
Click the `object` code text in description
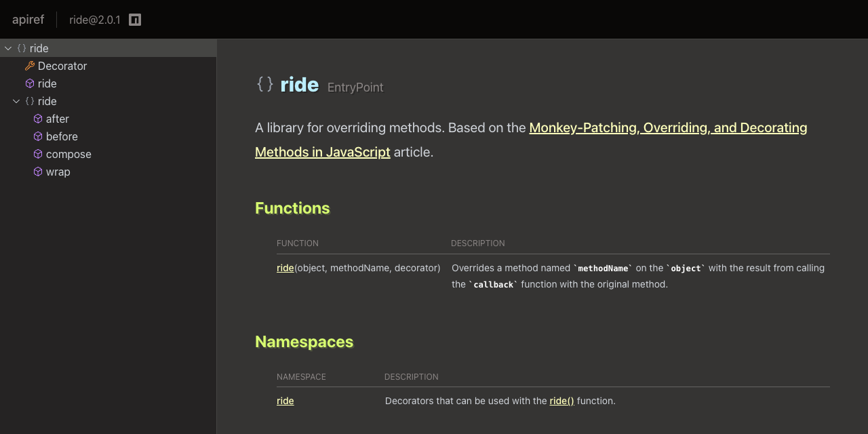coord(686,268)
